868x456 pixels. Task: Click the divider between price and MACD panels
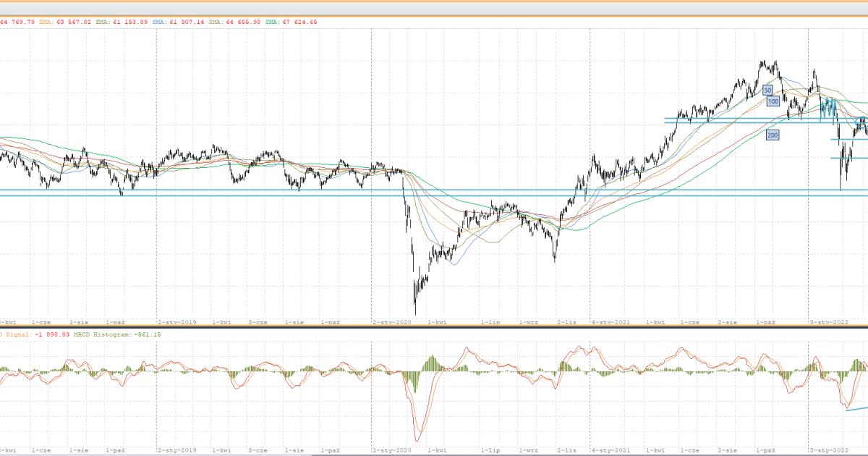coord(434,326)
